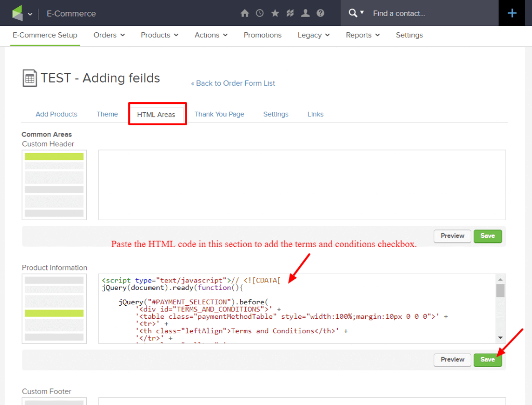Switch to the Theme tab
532x405 pixels.
point(107,114)
